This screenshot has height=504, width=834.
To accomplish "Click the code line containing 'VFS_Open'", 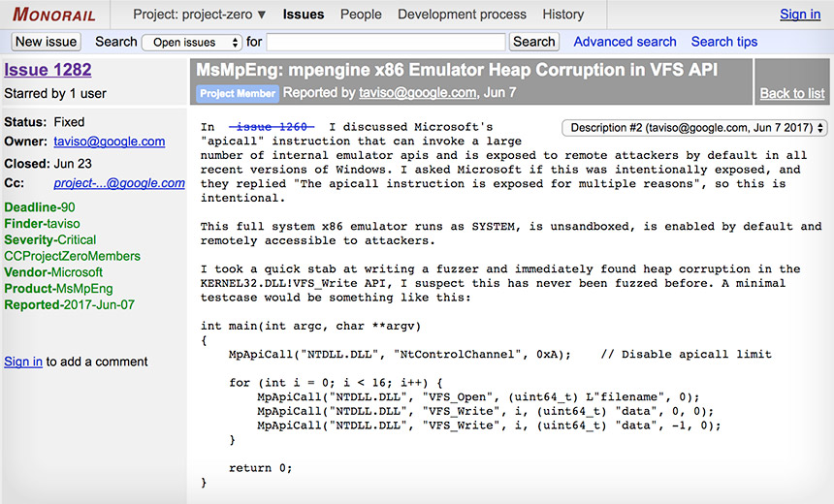I will pos(479,397).
